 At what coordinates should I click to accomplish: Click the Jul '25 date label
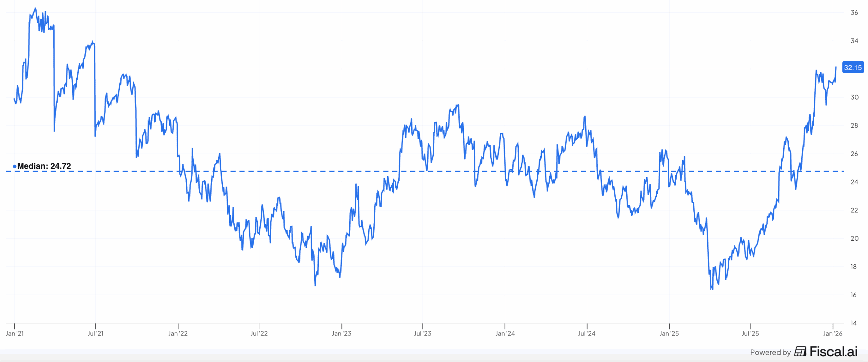(x=750, y=334)
